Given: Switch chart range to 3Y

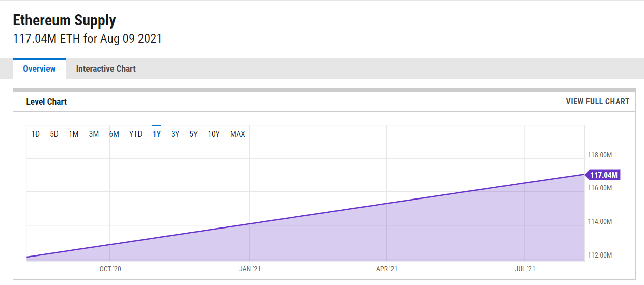Looking at the screenshot, I should 175,134.
